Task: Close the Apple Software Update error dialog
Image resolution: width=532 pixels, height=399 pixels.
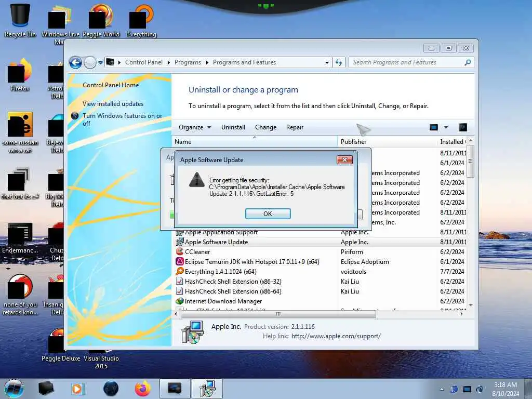Action: [344, 160]
